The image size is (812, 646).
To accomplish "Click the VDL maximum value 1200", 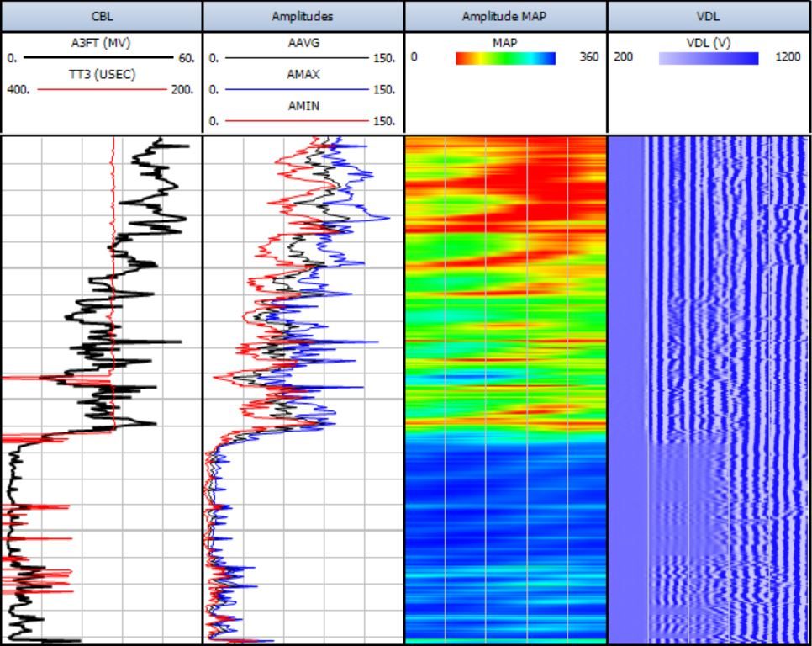I will [x=788, y=57].
